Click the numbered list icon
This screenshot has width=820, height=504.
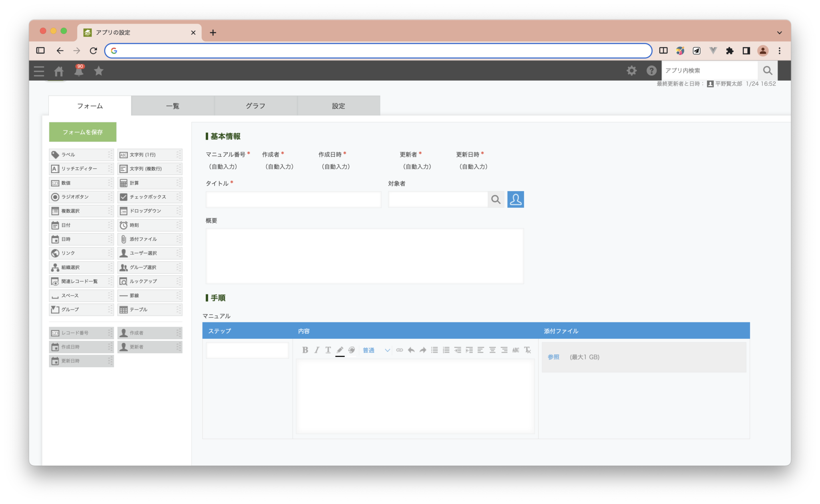pyautogui.click(x=446, y=350)
